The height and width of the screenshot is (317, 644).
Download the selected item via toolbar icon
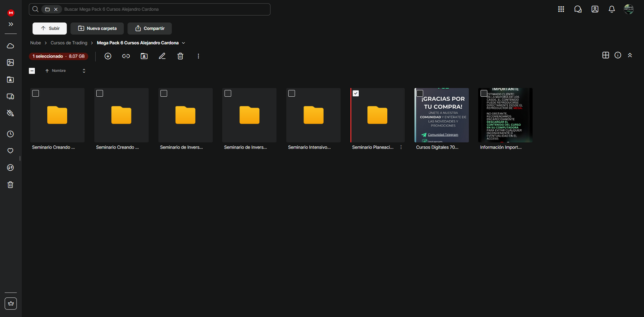(108, 56)
